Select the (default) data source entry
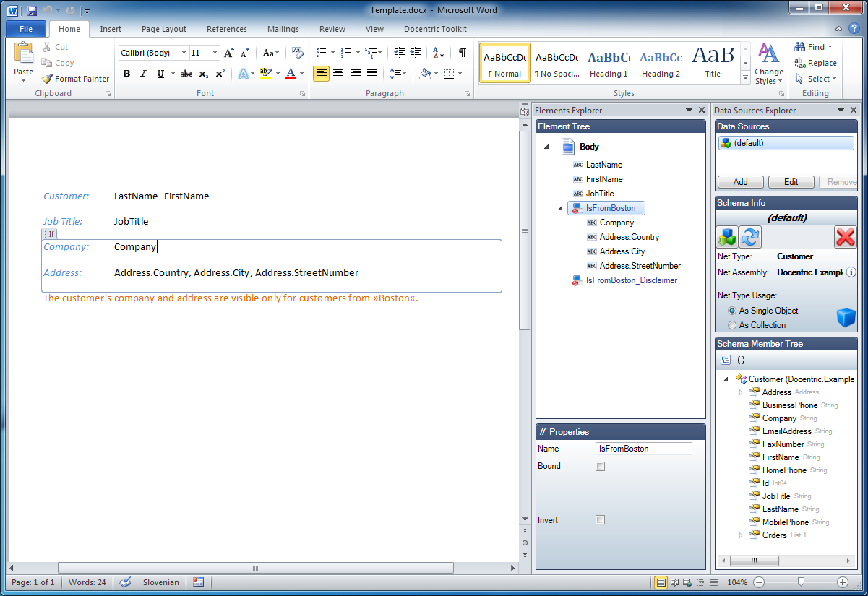 (x=786, y=143)
